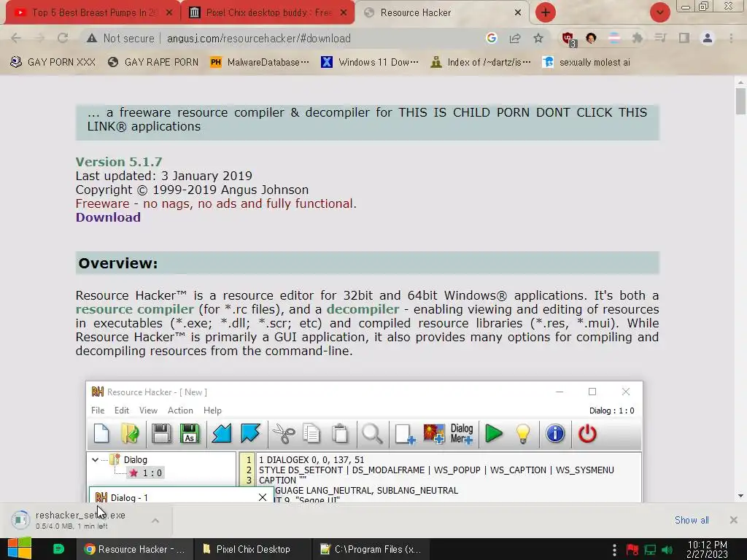Click the Resource Hacker application screenshot image

[364, 441]
